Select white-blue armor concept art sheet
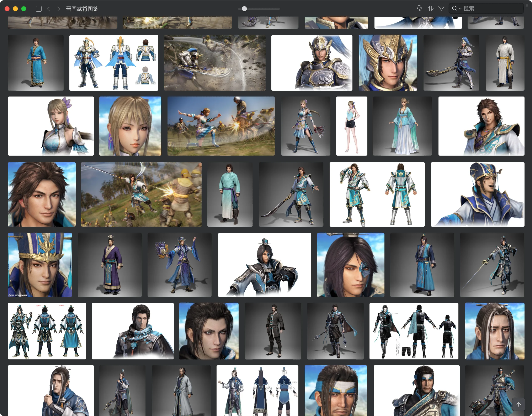The width and height of the screenshot is (532, 416). 114,63
